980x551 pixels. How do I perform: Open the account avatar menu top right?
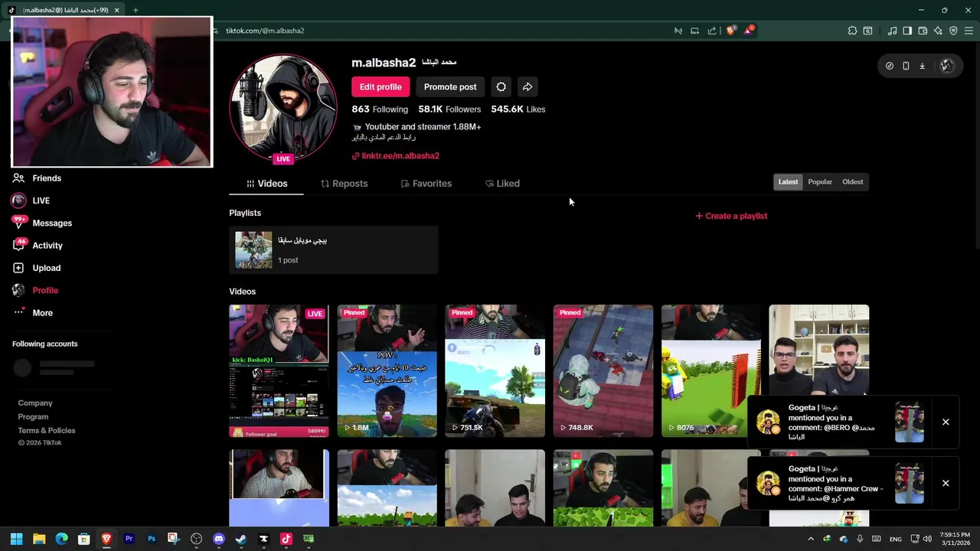click(947, 66)
